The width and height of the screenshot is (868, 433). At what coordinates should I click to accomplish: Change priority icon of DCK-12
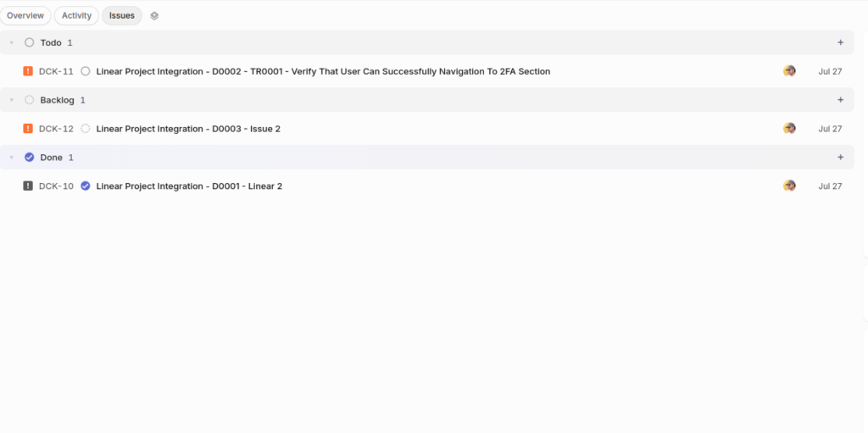coord(28,129)
